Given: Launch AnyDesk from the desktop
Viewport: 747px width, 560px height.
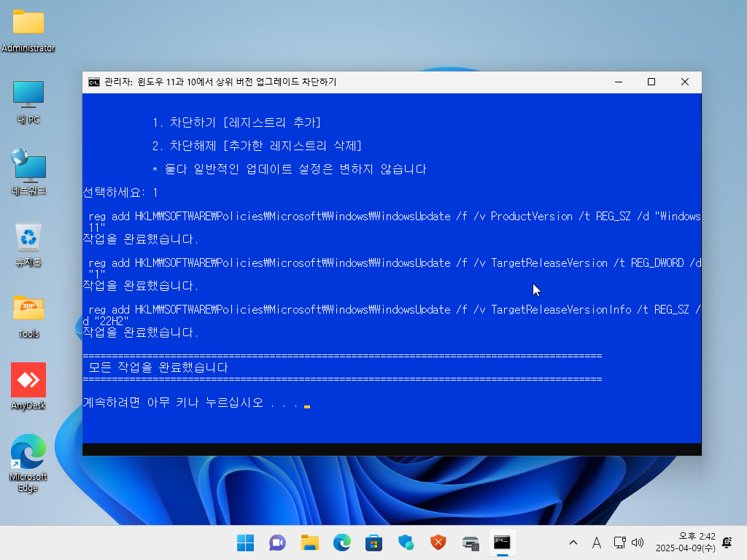Looking at the screenshot, I should coord(28,386).
